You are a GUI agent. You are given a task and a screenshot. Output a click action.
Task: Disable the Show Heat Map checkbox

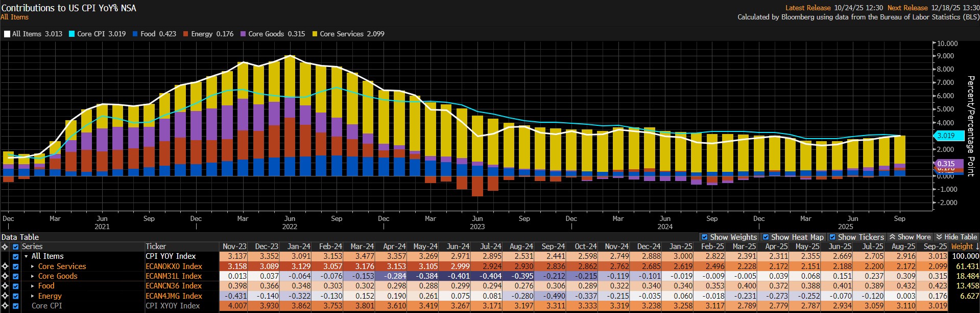pos(766,237)
